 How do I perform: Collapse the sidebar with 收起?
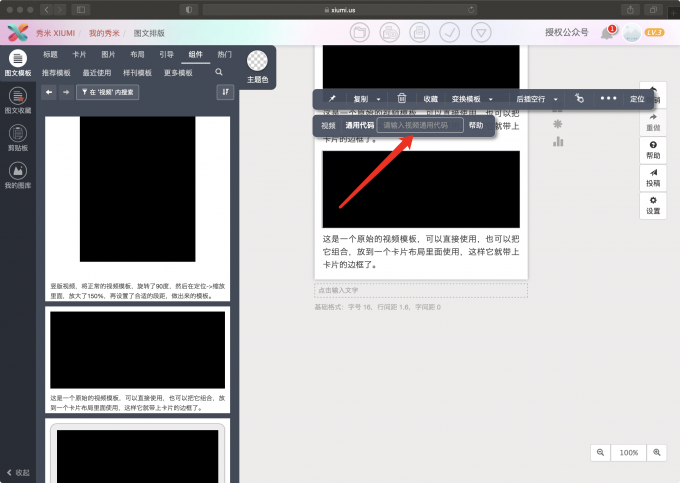coord(18,472)
